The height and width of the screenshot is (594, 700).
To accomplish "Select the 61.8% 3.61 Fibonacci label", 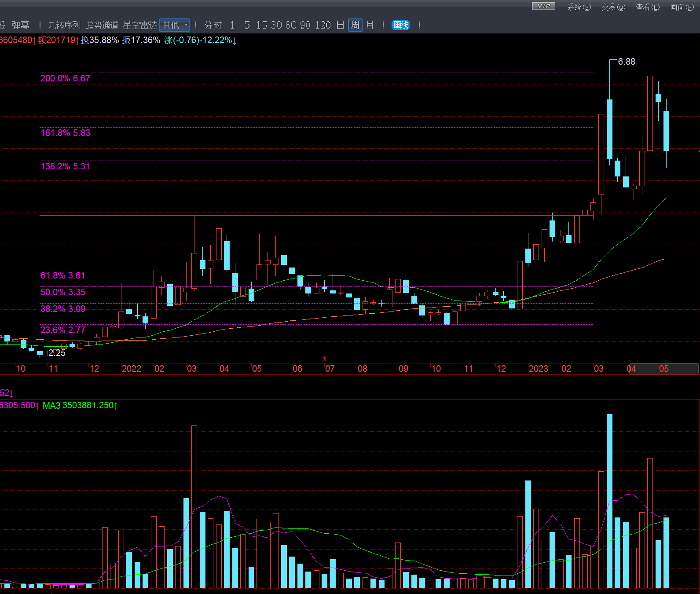I will point(62,275).
